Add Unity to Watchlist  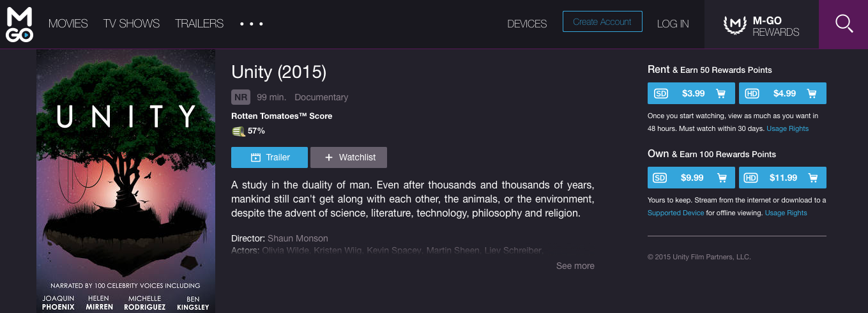pyautogui.click(x=349, y=157)
